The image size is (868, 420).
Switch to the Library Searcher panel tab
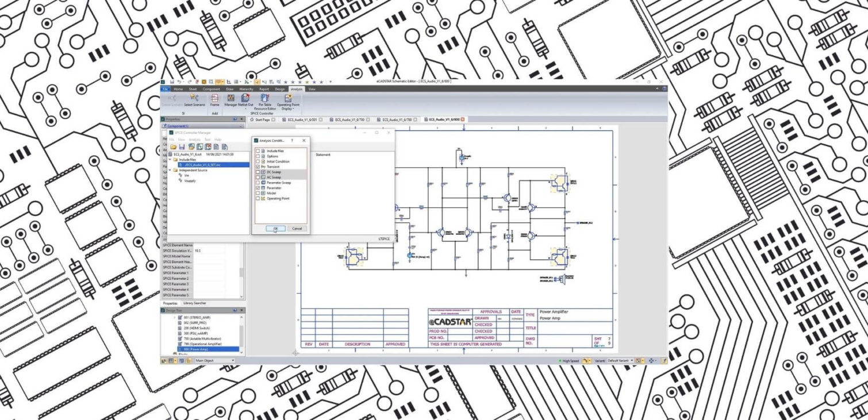(194, 303)
